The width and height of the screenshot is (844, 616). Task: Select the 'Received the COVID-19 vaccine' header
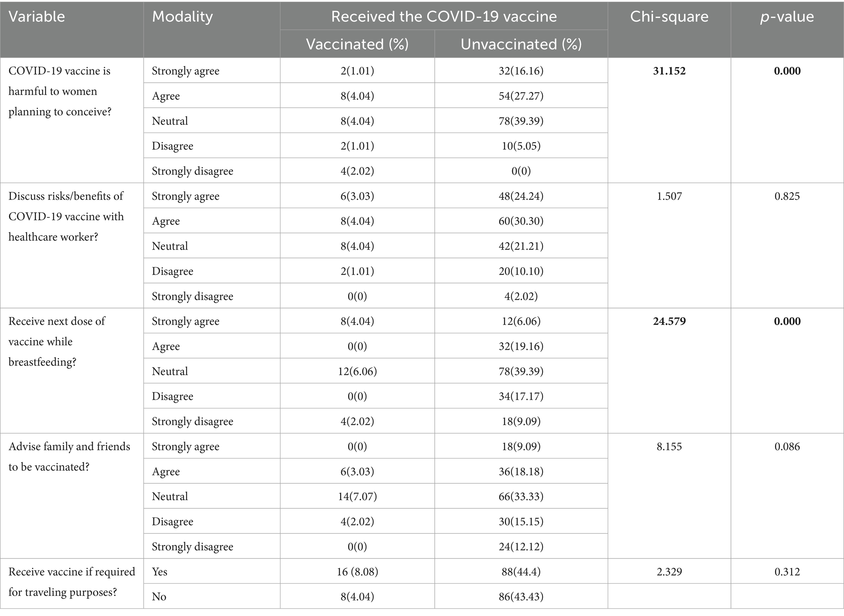(444, 16)
